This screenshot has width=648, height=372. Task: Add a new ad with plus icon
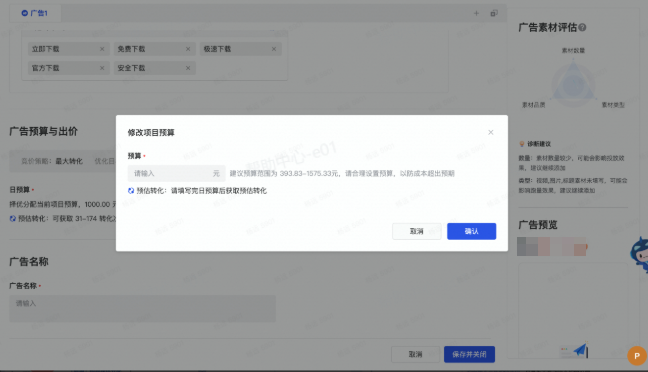476,13
